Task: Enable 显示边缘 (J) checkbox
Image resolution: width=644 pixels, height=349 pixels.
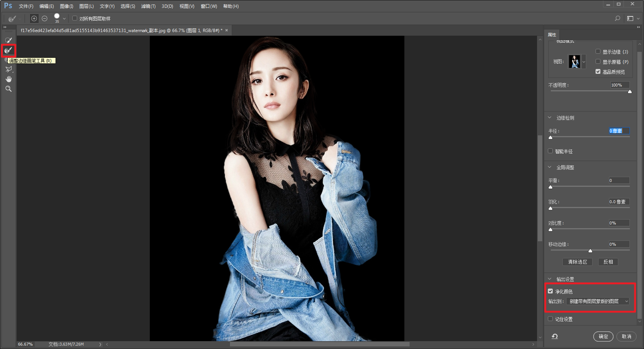Action: click(598, 51)
